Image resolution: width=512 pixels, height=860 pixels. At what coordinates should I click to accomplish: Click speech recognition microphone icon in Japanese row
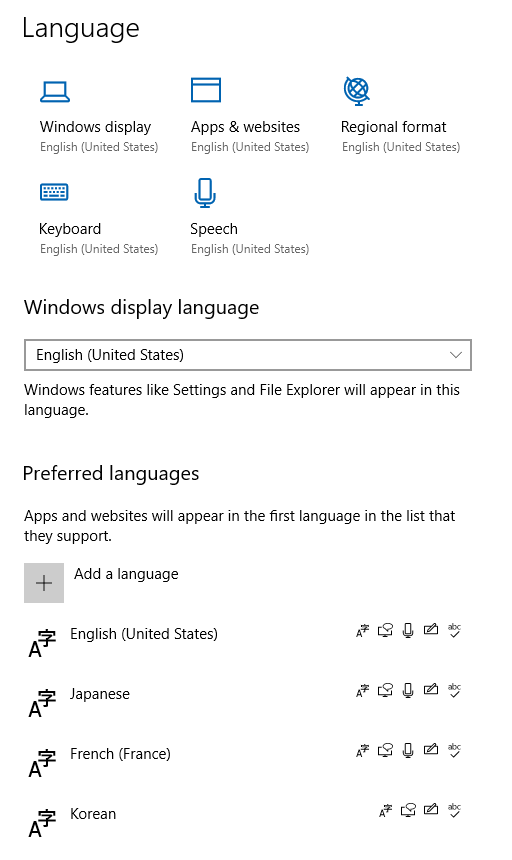coord(408,691)
